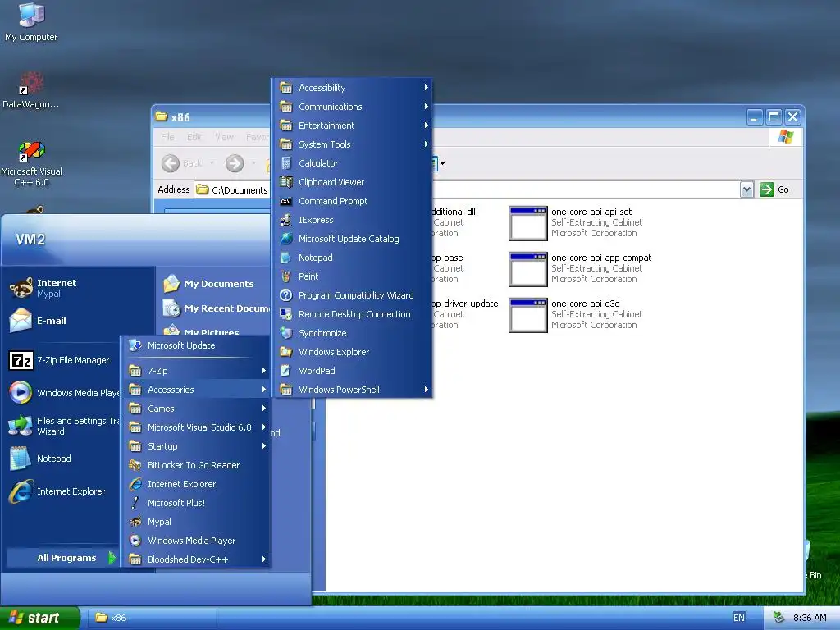Screen dimensions: 840x630
Task: Expand System Tools submenu
Action: coord(352,144)
